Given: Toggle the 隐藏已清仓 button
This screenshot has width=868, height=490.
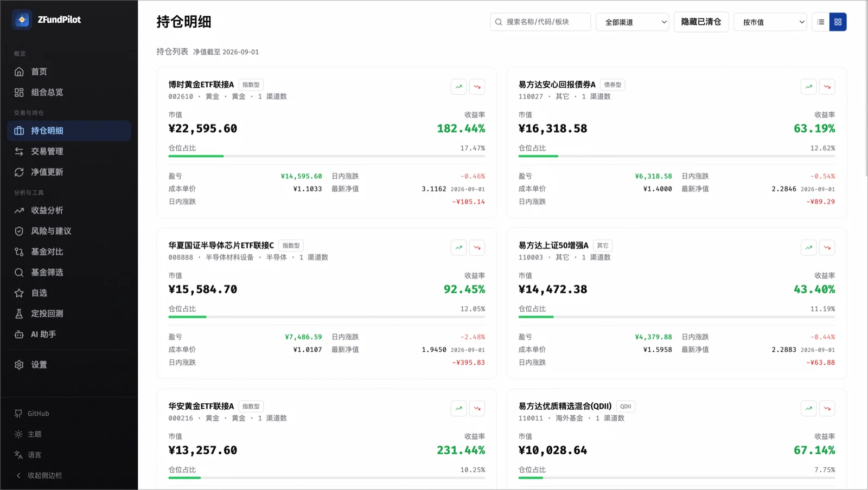Looking at the screenshot, I should (x=701, y=22).
